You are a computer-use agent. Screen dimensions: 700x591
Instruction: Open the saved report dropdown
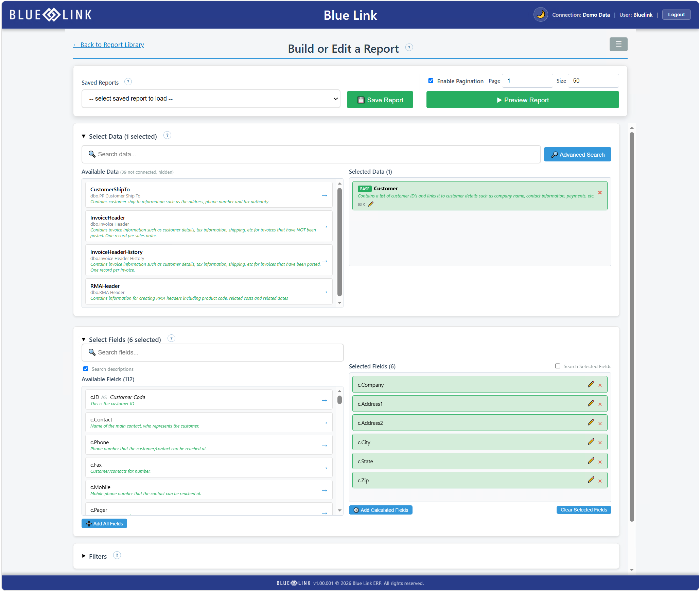pyautogui.click(x=211, y=99)
